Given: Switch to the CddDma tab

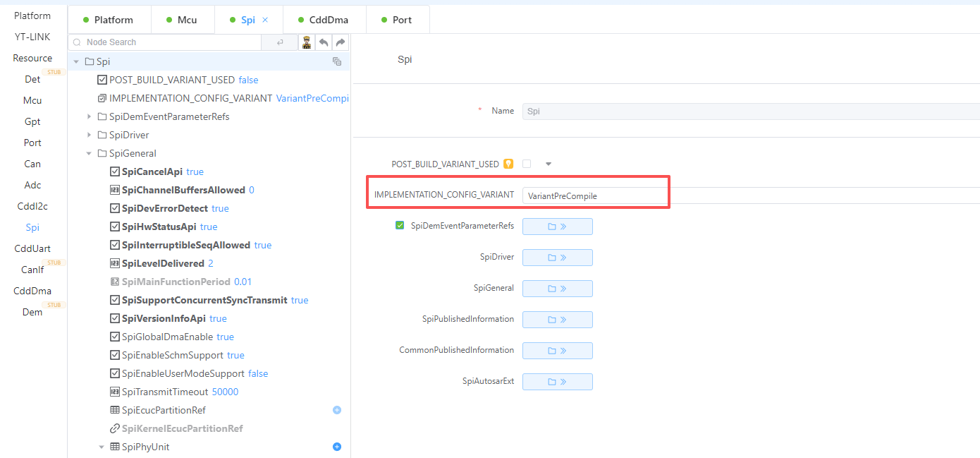Looking at the screenshot, I should [x=324, y=20].
